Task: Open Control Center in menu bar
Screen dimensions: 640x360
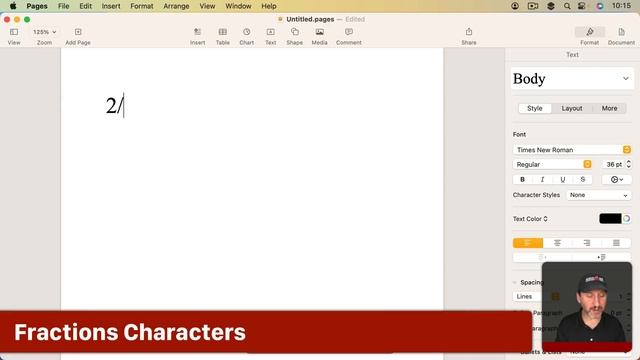Action: coord(582,6)
